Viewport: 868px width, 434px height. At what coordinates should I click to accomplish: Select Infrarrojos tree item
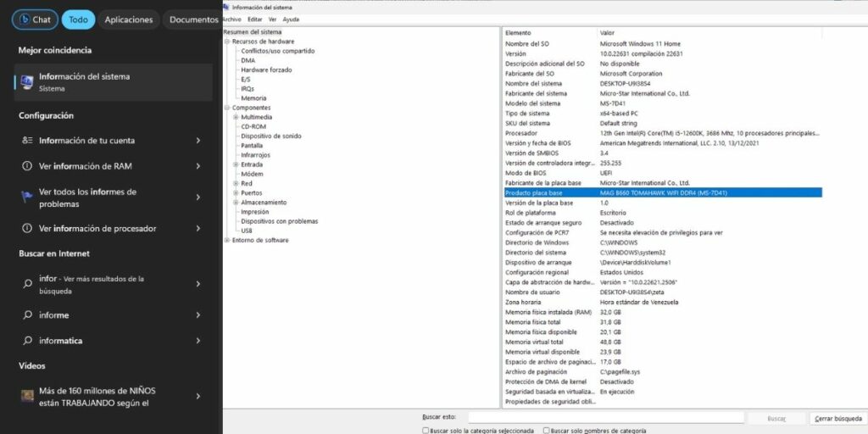[256, 155]
